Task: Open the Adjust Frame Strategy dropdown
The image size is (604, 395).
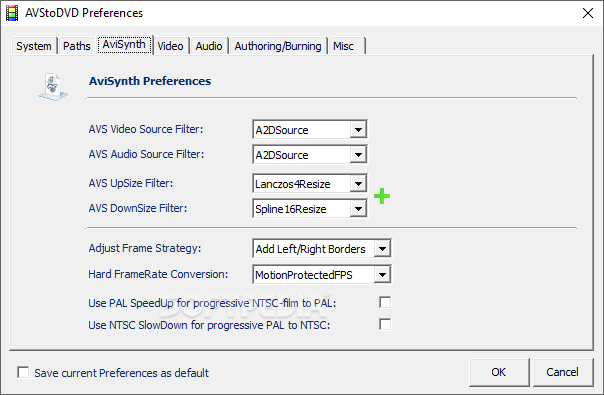Action: point(382,249)
